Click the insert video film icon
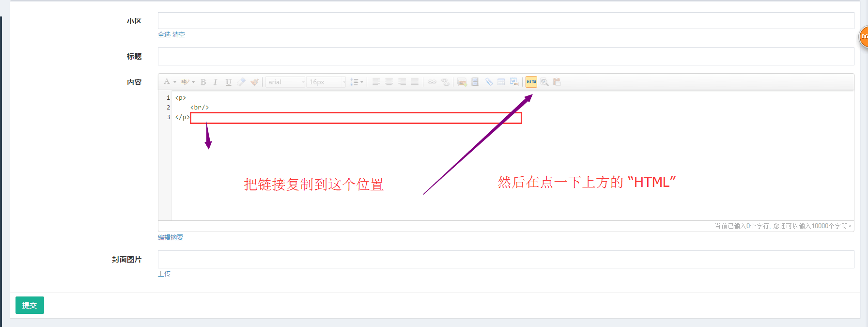The height and width of the screenshot is (327, 868). coord(475,82)
